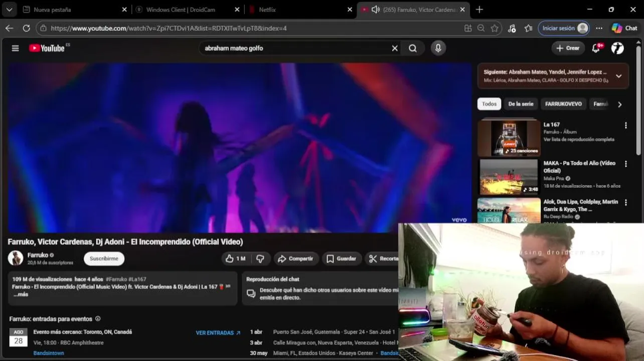Open browser extensions icon
The image size is (644, 361).
(512, 29)
